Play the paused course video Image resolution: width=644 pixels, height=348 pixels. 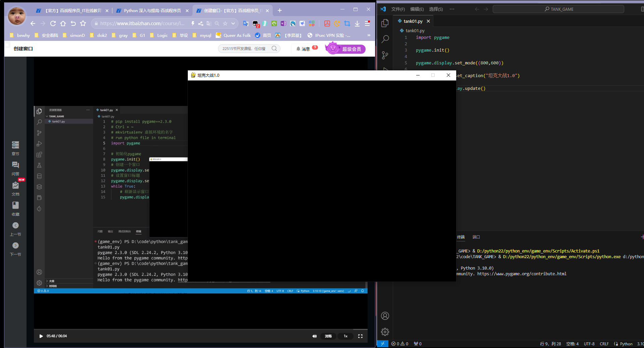[41, 336]
